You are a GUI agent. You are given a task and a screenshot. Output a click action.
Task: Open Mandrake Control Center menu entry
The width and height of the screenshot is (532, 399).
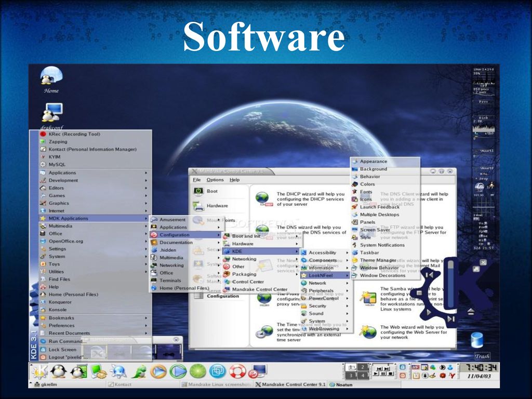point(261,289)
